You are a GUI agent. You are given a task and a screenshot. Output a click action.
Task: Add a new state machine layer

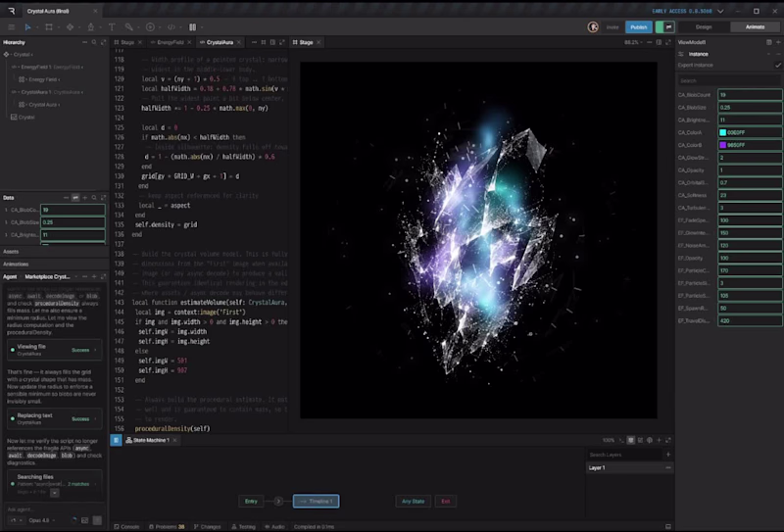point(668,455)
